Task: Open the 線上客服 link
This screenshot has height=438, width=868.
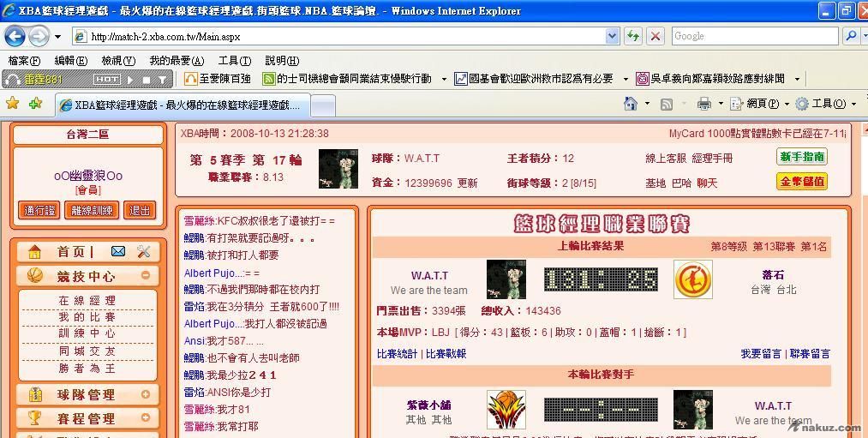Action: tap(666, 159)
